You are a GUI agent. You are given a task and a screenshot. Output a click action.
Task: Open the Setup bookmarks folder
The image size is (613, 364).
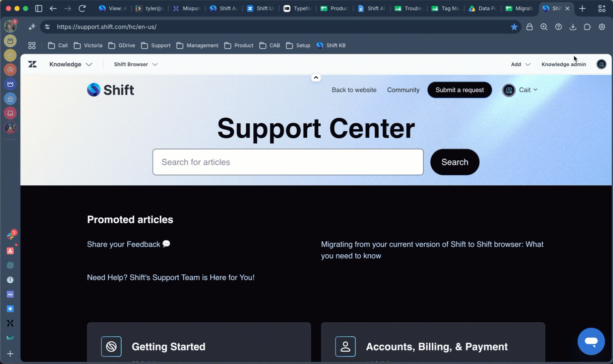click(298, 45)
